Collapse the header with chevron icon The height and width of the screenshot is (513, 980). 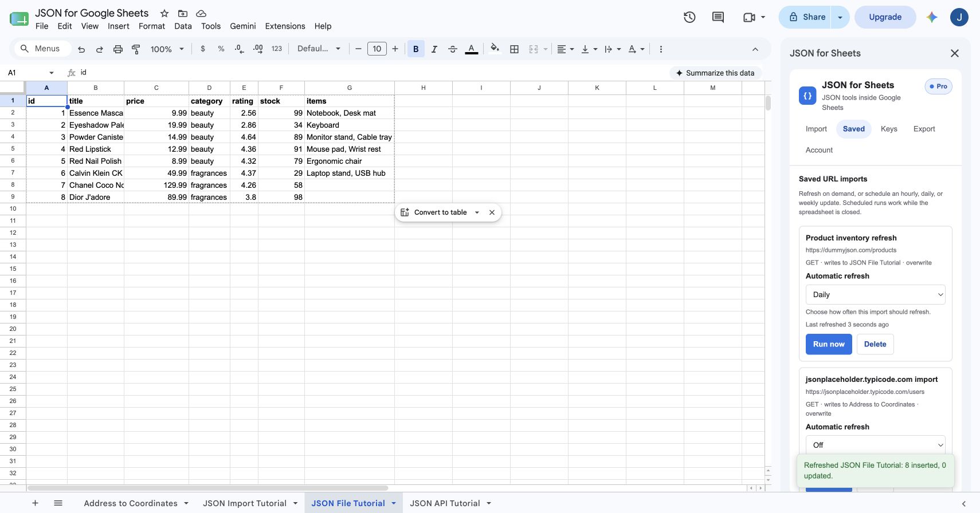[755, 49]
